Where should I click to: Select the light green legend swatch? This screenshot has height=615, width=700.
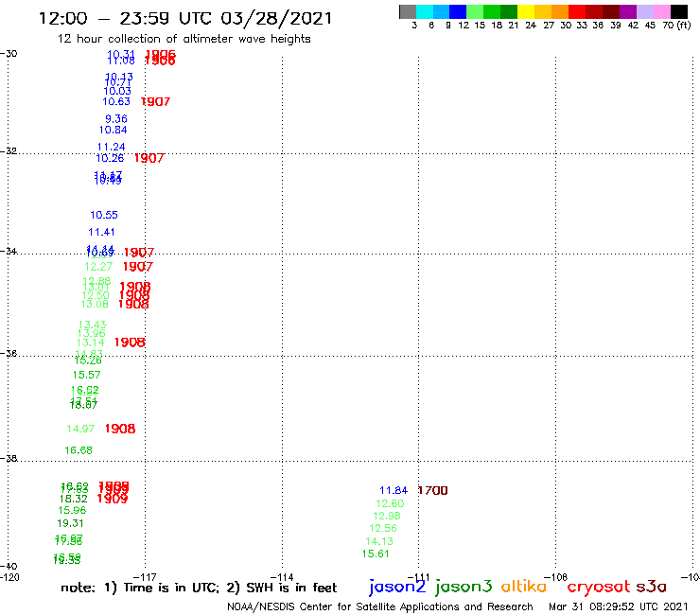click(475, 11)
